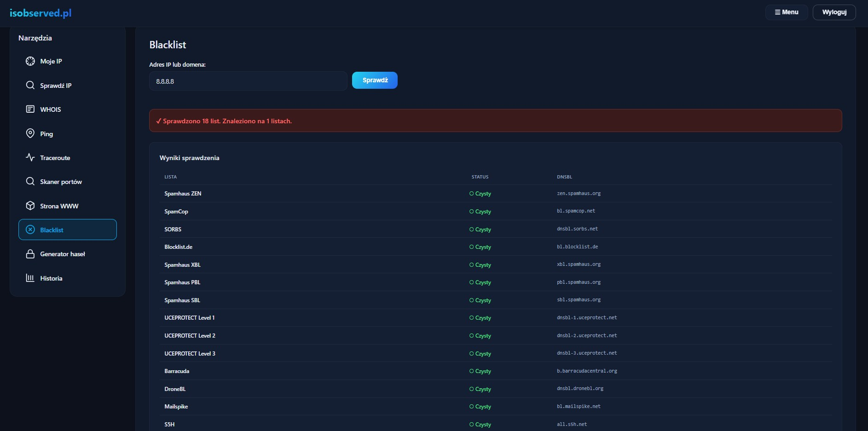
Task: Click the UCEPROTECT Level 1 list name
Action: pos(190,318)
